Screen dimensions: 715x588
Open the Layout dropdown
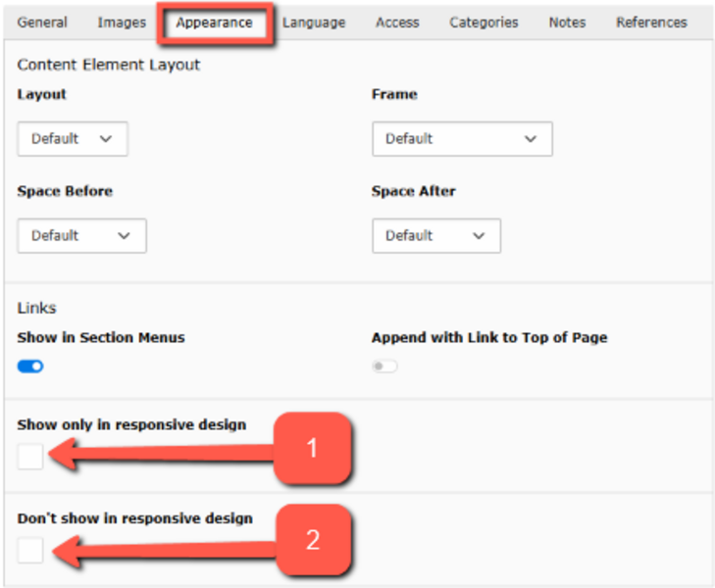click(x=73, y=139)
